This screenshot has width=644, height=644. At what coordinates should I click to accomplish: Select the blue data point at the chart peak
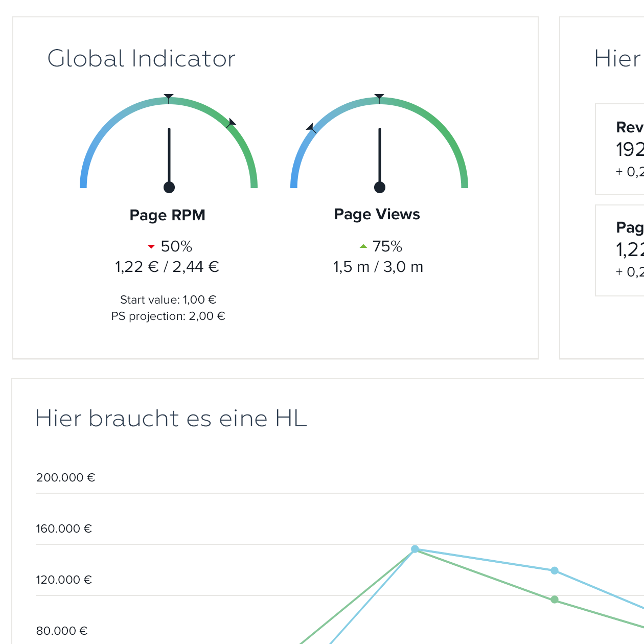[x=415, y=549]
